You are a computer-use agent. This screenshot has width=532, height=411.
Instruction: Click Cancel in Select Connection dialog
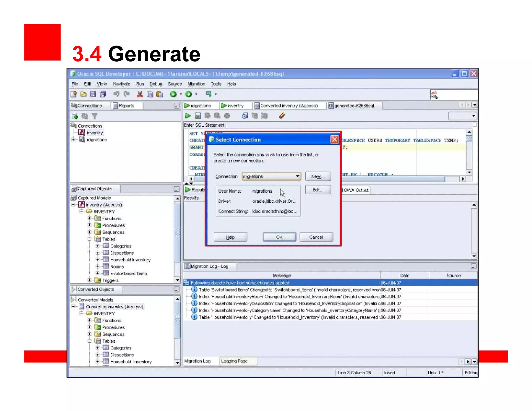(x=316, y=237)
